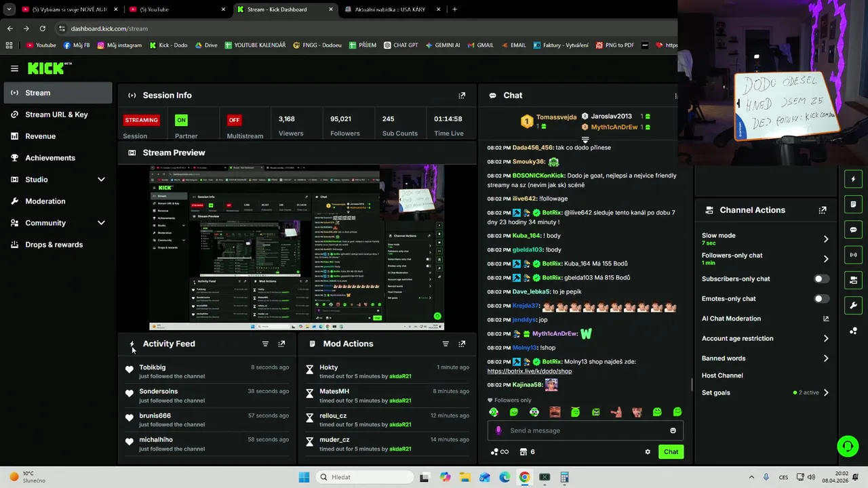Viewport: 868px width, 488px height.
Task: Pop out the Activity Feed panel
Action: pos(281,344)
